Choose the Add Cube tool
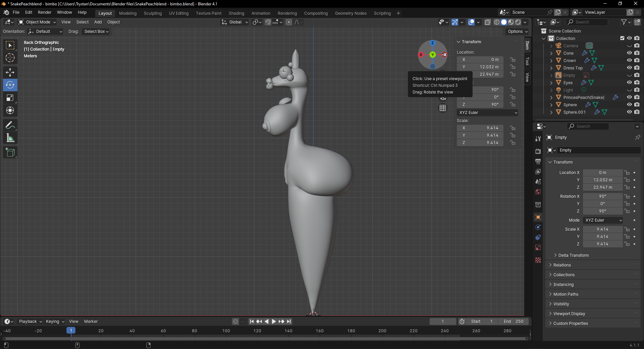The height and width of the screenshot is (349, 644). 10,153
